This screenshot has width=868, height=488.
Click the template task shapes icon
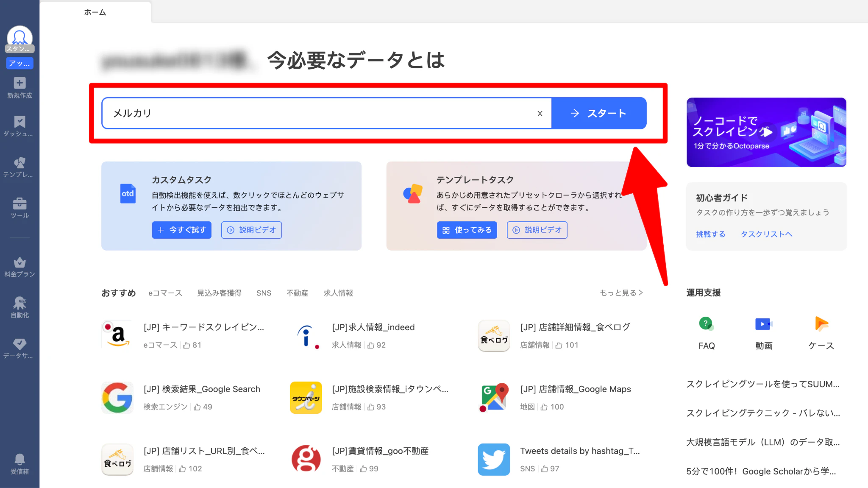click(413, 193)
